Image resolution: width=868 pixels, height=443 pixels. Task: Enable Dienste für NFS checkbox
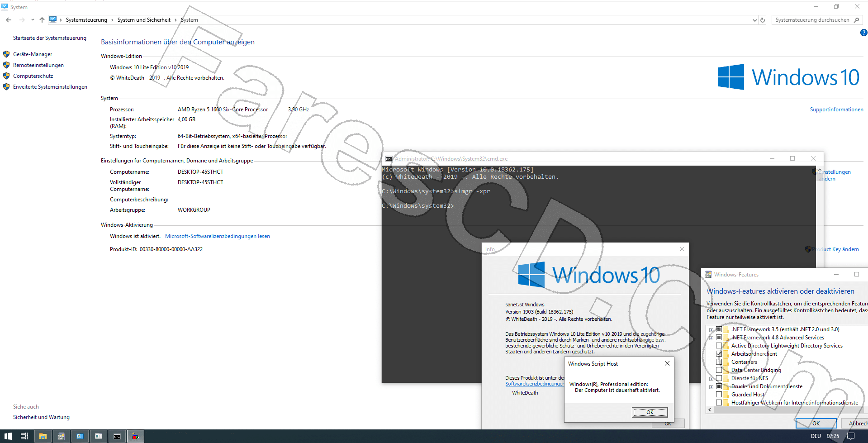719,378
